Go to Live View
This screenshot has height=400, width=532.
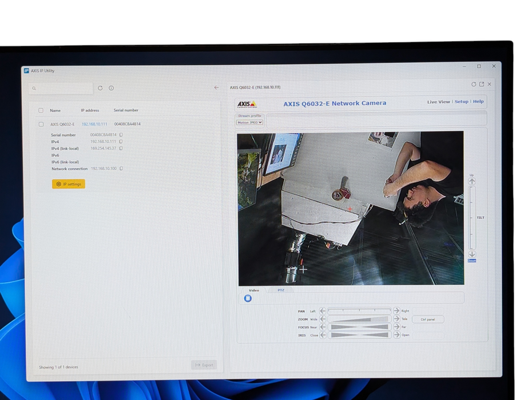coord(438,102)
